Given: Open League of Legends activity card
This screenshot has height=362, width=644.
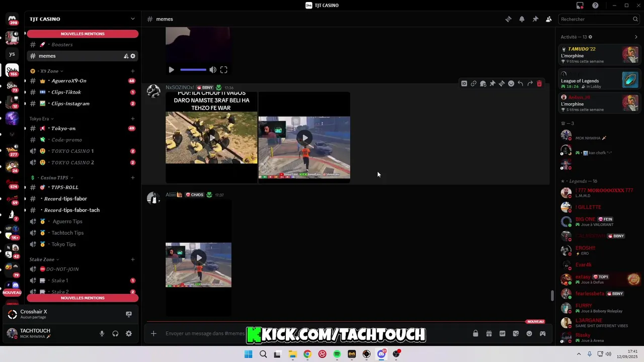Looking at the screenshot, I should tap(599, 80).
